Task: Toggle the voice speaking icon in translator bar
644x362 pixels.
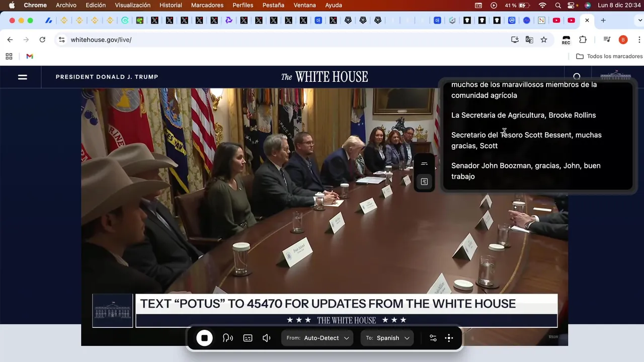Action: pyautogui.click(x=228, y=338)
